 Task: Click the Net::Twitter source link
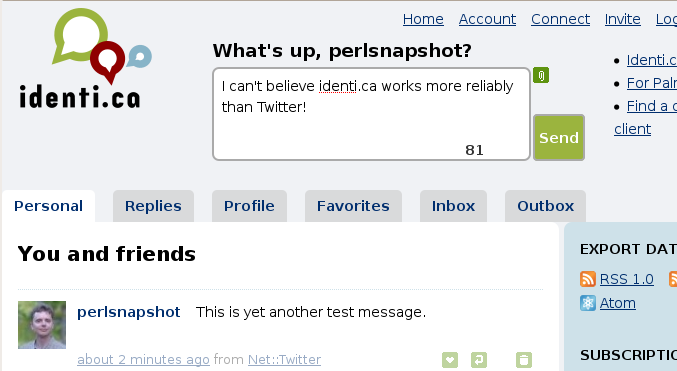tap(284, 359)
